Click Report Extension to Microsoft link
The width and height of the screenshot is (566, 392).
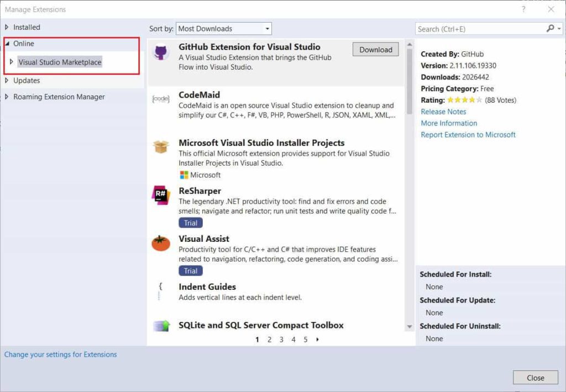point(468,135)
